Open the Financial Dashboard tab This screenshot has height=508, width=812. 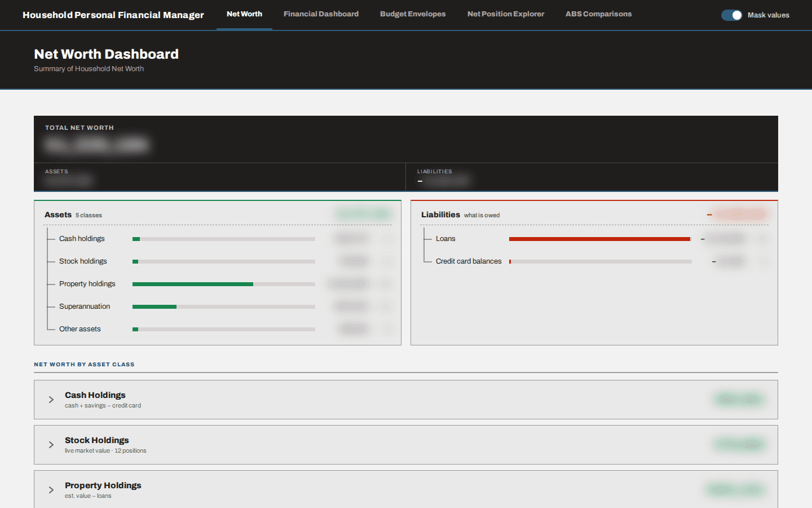[321, 14]
